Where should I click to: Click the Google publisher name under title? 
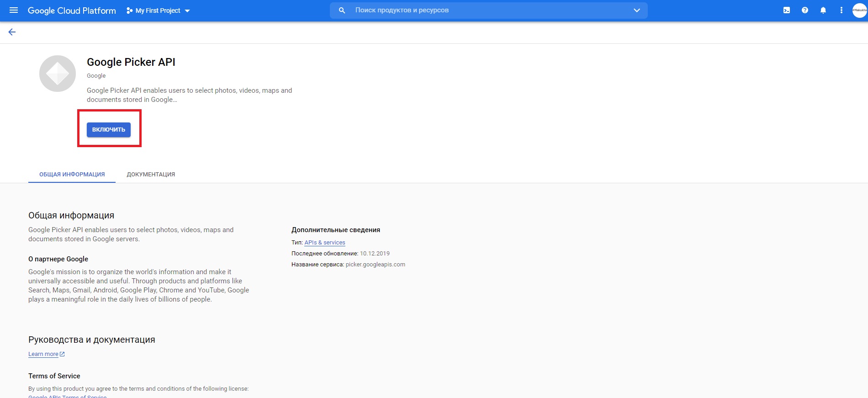pos(96,76)
